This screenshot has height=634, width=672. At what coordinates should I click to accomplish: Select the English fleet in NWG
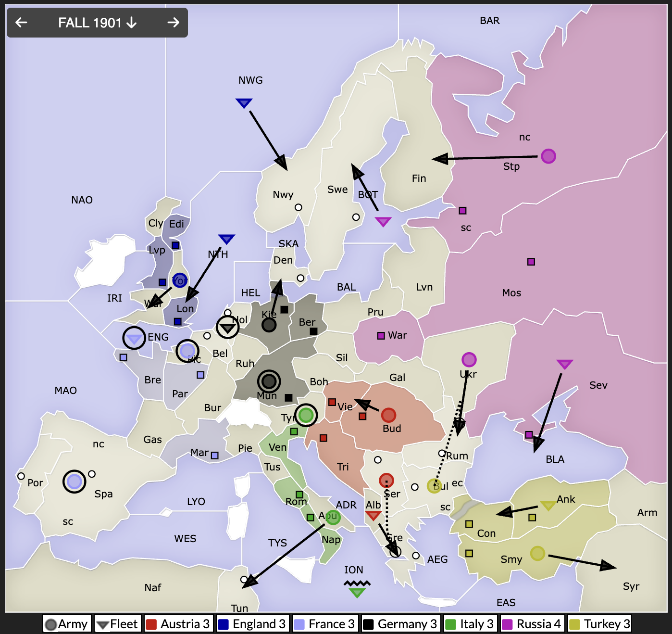tap(244, 103)
